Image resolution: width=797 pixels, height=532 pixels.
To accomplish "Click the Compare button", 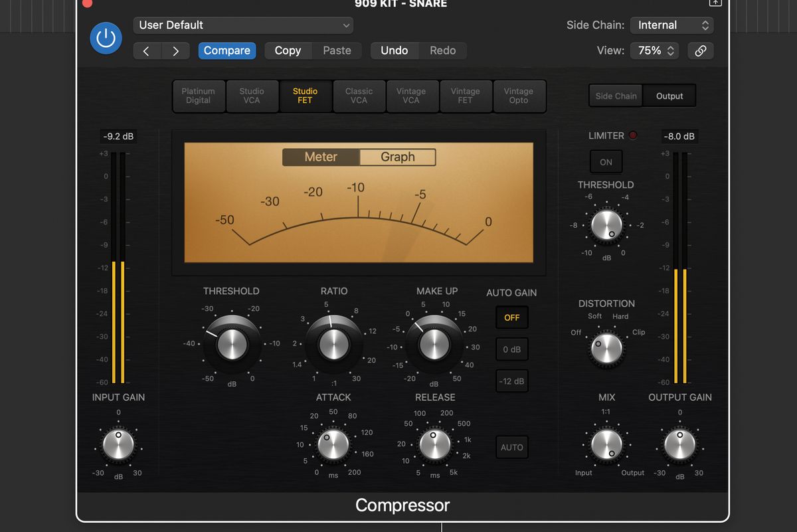I will coord(226,50).
